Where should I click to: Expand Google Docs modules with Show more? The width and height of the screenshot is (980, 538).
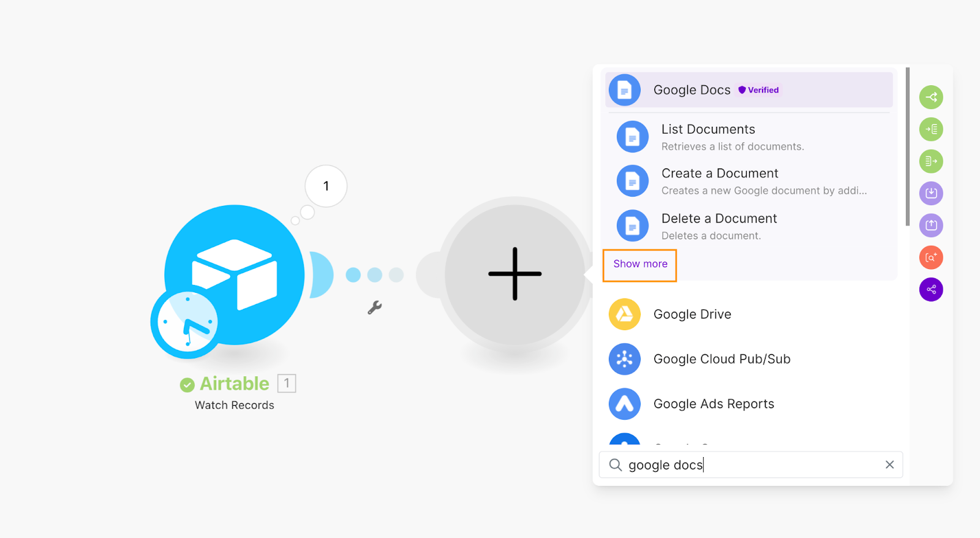640,264
